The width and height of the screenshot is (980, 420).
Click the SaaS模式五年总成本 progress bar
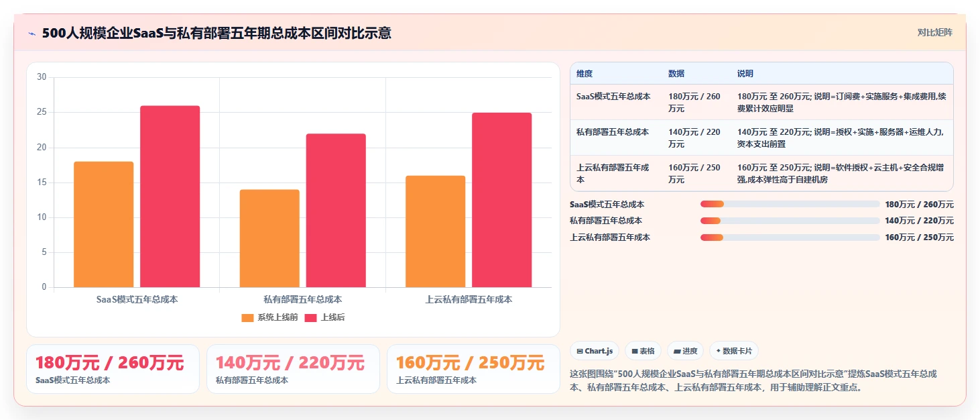point(790,204)
